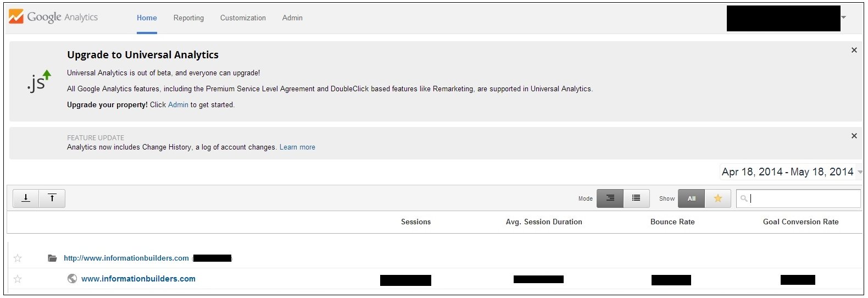Viewport: 868px width, 298px height.
Task: Dismiss the Feature Update notice
Action: [x=854, y=136]
